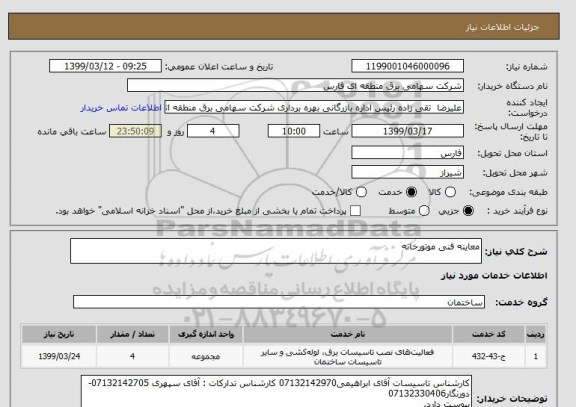576x407 pixels.
Task: Click the جزئیات اطلاعات نیاز header title
Action: coord(502,27)
